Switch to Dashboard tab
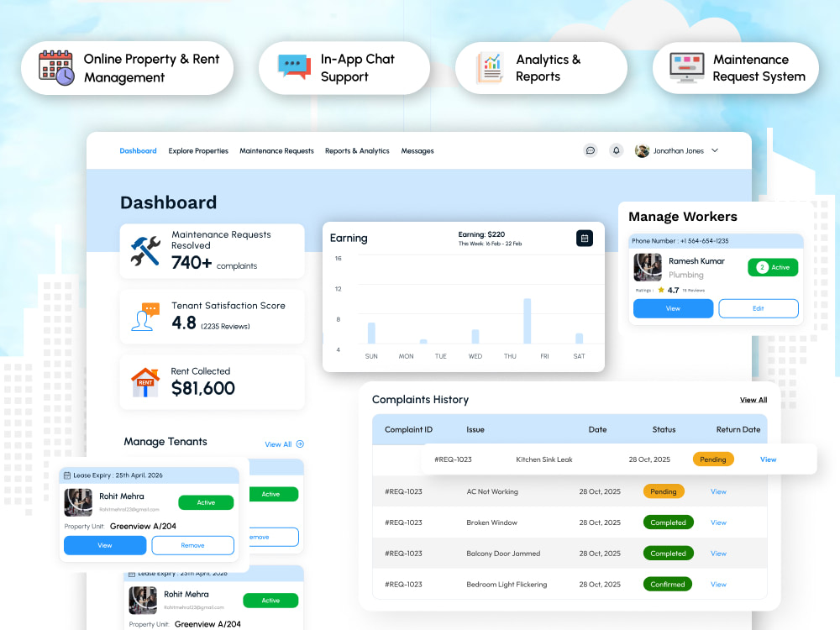Screen dimensions: 840x630 [139, 151]
